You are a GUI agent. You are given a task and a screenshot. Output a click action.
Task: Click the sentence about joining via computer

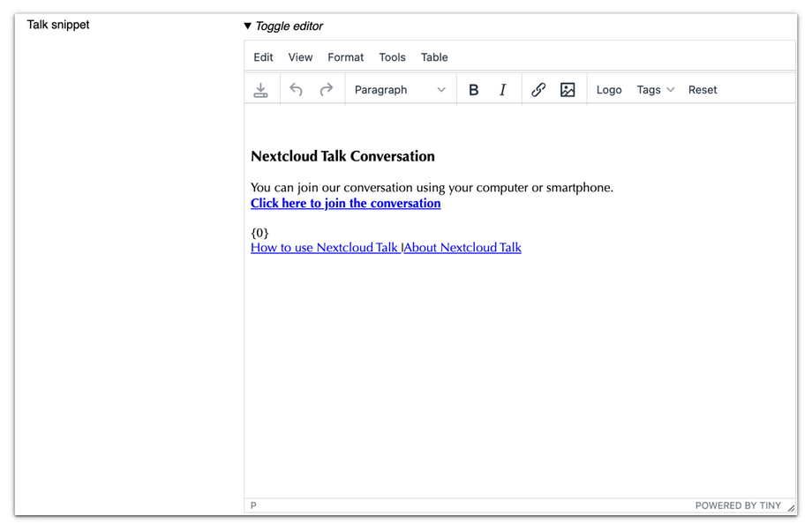click(x=432, y=187)
